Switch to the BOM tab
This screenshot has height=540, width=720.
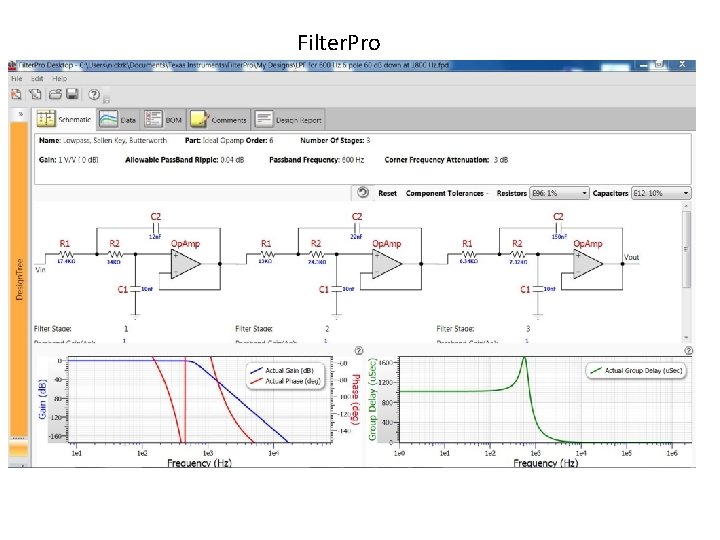(x=163, y=119)
